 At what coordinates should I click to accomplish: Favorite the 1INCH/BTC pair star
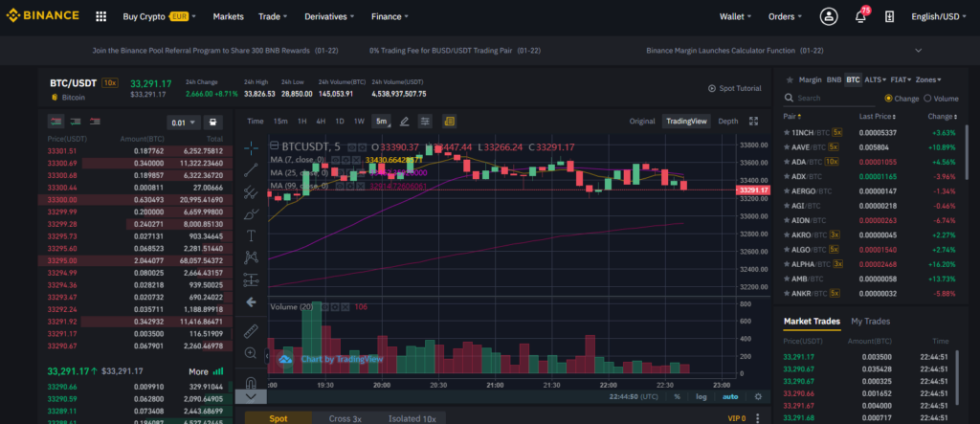[787, 133]
